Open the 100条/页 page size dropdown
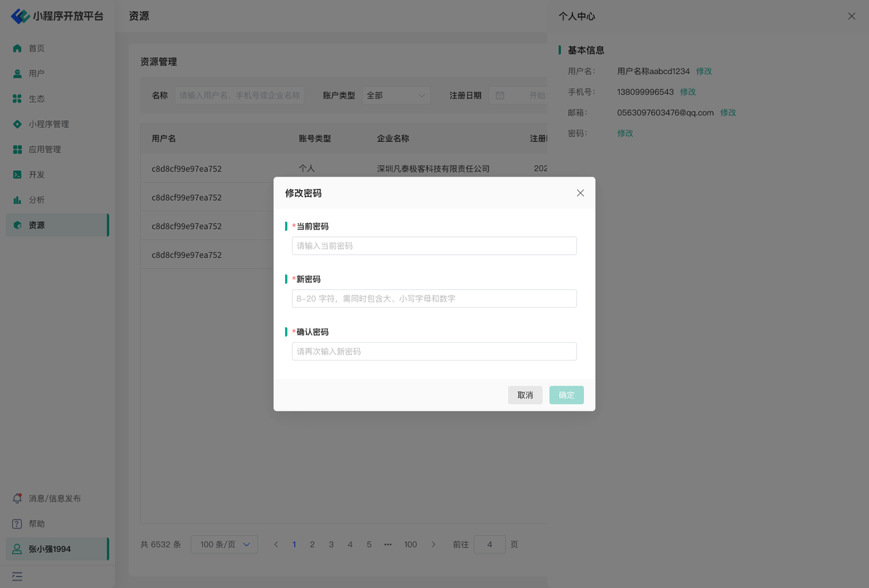The image size is (869, 588). point(224,545)
